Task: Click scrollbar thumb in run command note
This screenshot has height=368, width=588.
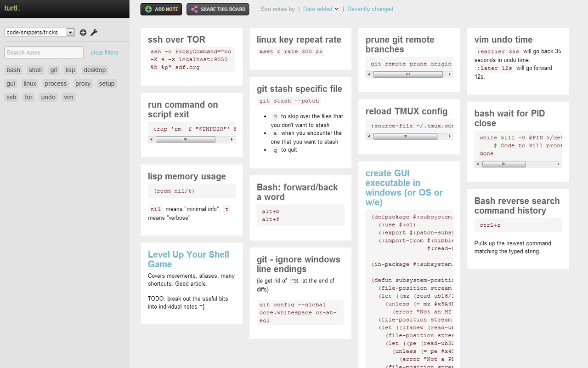Action: 186,139
